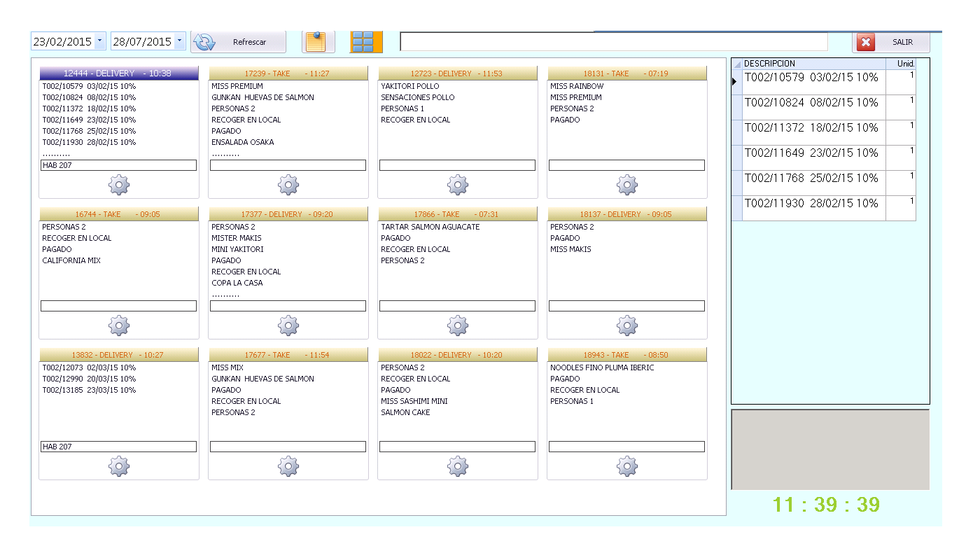Select the 18022 - DELIVERY order header
This screenshot has height=560, width=980.
(458, 355)
